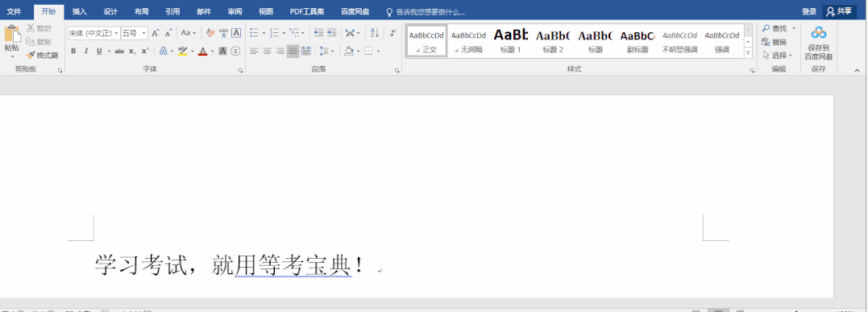Click the paragraph shading paint bucket icon

pyautogui.click(x=349, y=51)
